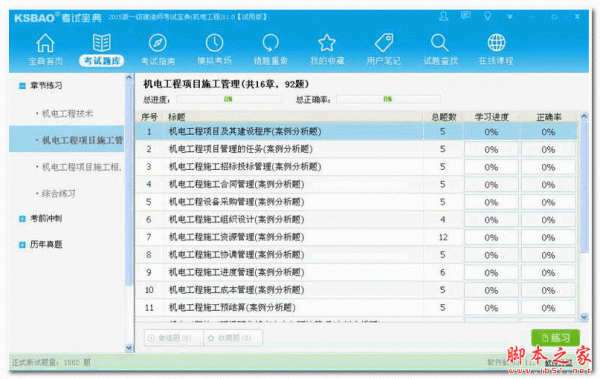Select row 机电工程施工合同管理(案例分析题)

click(x=357, y=185)
